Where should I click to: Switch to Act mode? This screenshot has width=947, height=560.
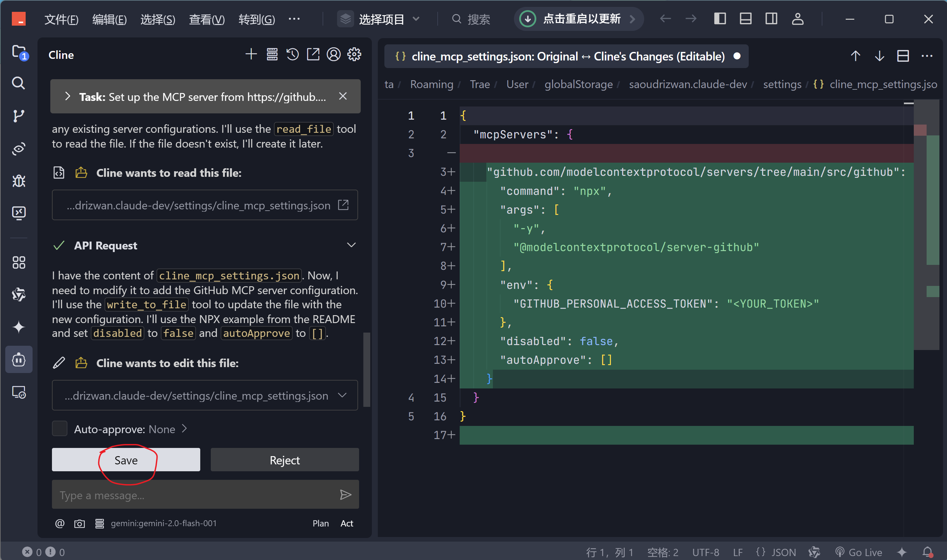point(347,524)
